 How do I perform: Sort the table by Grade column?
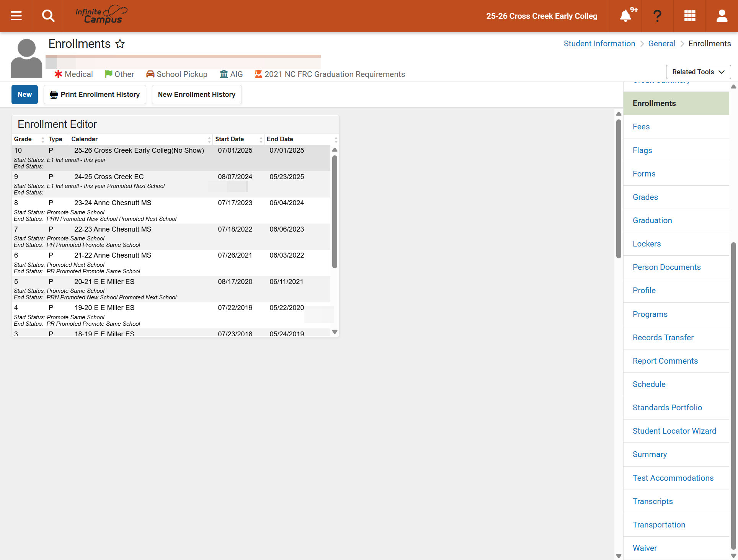coord(29,139)
